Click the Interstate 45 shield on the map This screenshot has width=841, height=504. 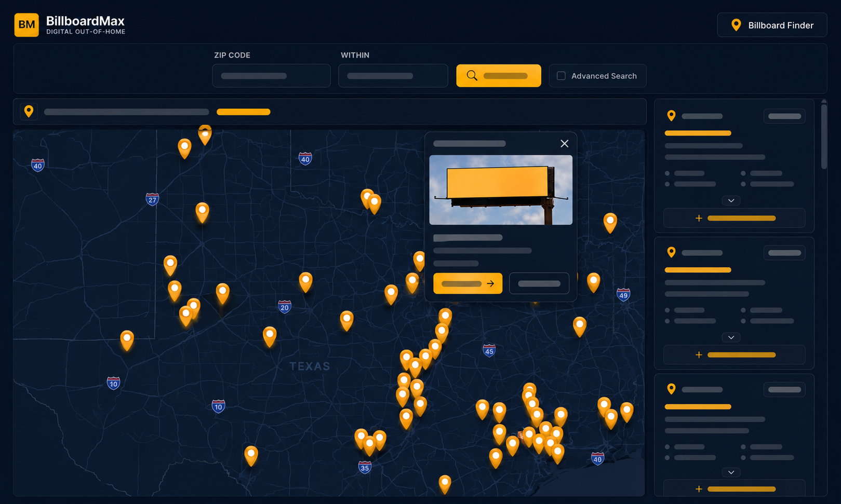pyautogui.click(x=489, y=350)
